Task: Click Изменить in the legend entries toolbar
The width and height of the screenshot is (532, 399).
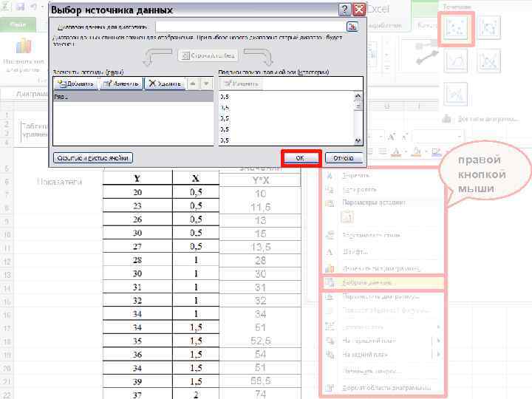Action: coord(121,83)
